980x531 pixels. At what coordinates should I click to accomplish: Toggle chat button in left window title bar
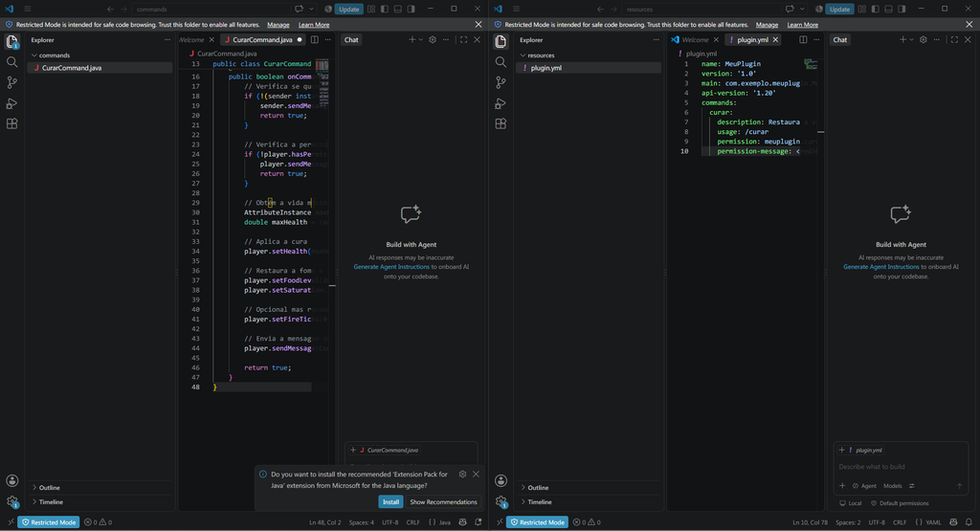tap(299, 9)
